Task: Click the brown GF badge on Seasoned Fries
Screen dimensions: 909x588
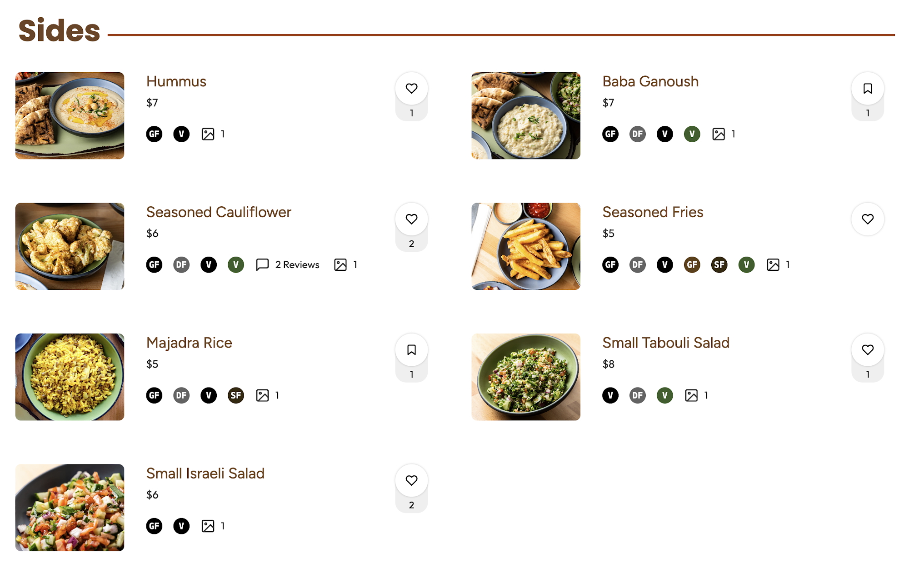Action: click(692, 264)
